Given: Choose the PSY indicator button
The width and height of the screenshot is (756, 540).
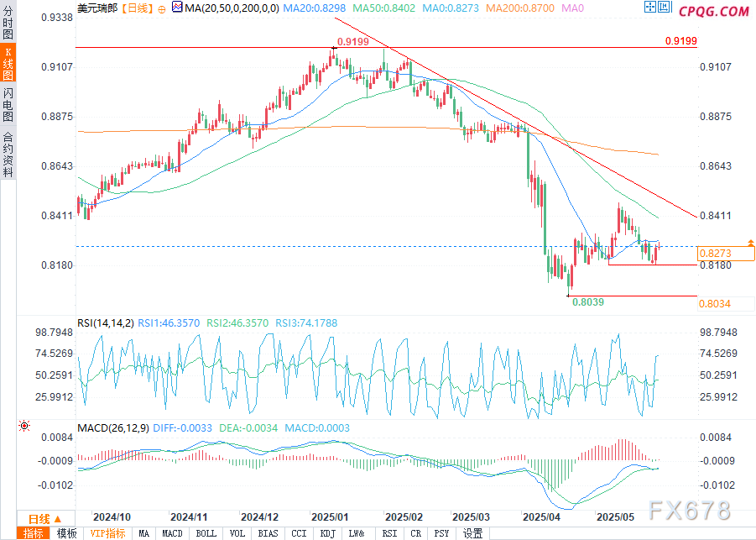Looking at the screenshot, I should 441,533.
